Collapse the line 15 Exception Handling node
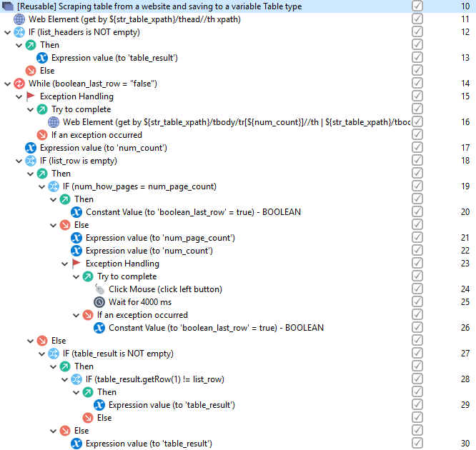476x450 pixels. [19, 97]
